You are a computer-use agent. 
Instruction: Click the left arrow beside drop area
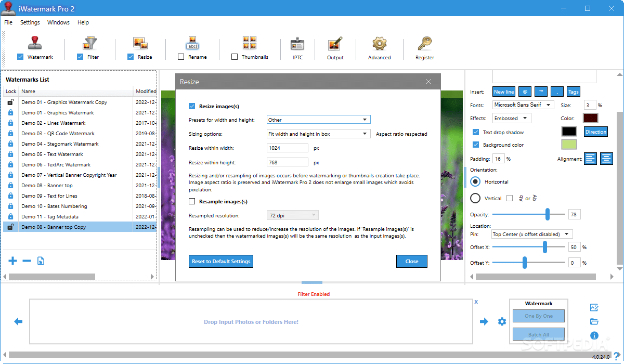point(18,322)
